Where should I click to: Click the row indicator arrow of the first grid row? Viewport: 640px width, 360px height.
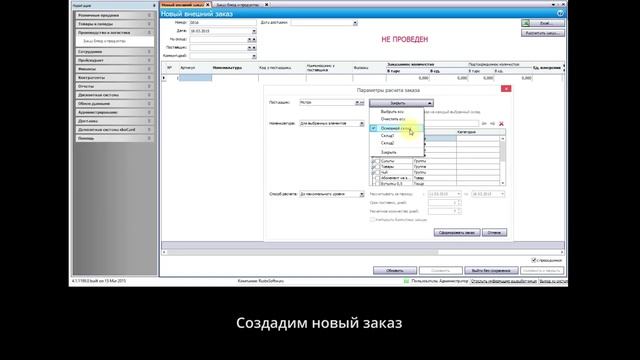(x=164, y=78)
